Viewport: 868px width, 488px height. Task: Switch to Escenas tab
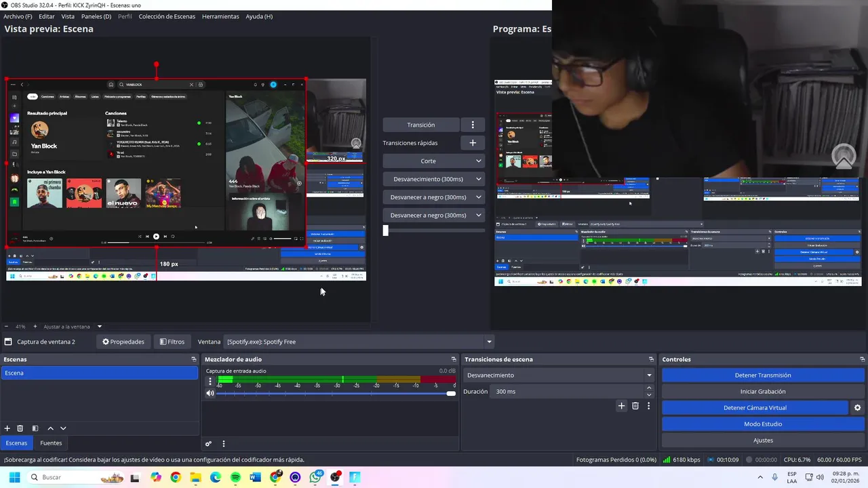(x=16, y=443)
